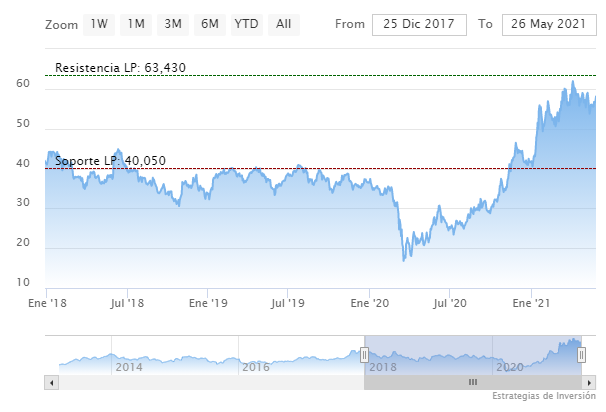Click the Resistencia LP: 63,430 label

tap(120, 68)
